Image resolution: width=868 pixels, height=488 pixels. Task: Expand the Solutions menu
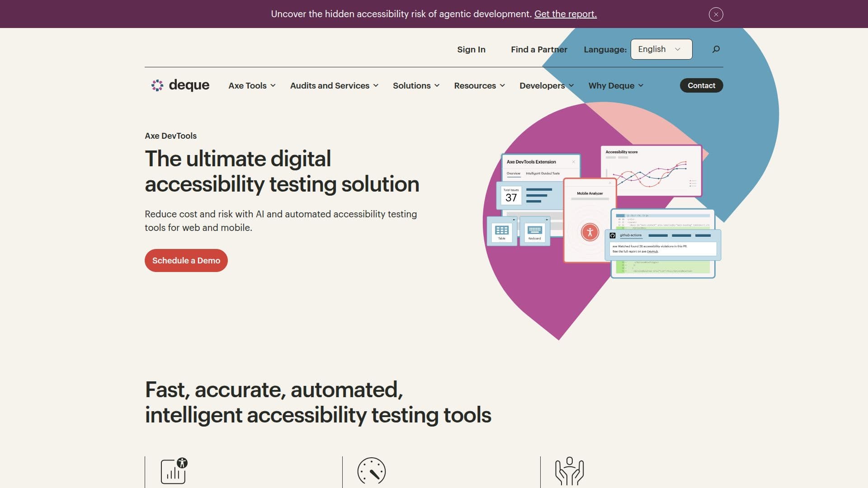(x=416, y=85)
